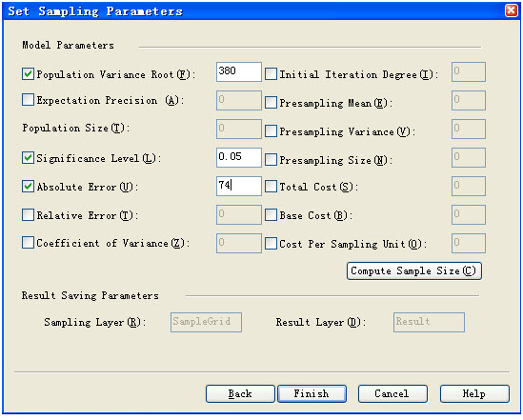Check Presampling Mean option

tap(271, 103)
